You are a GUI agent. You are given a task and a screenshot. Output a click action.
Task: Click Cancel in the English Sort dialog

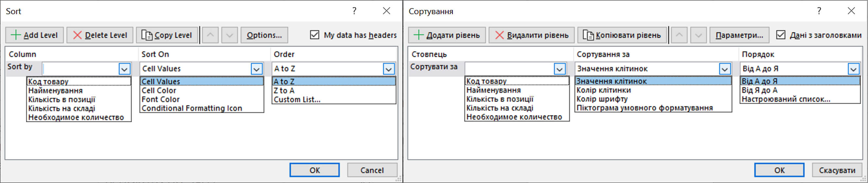coord(372,170)
